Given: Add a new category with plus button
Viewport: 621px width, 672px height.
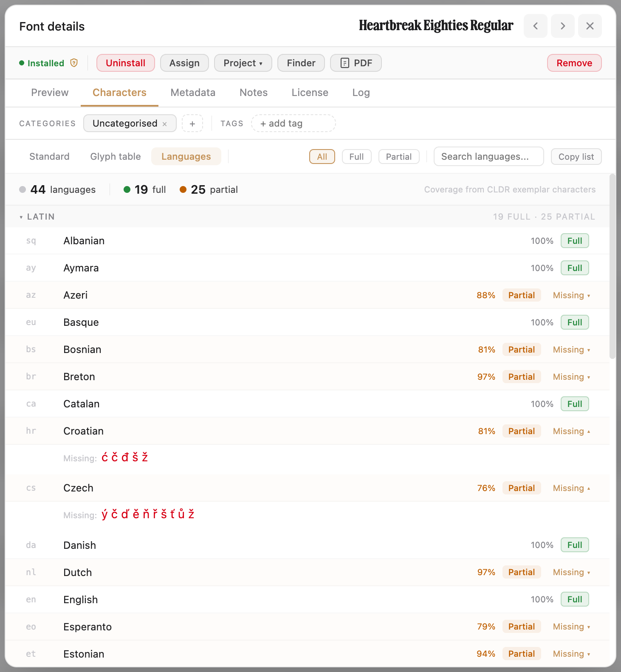Looking at the screenshot, I should coord(192,123).
